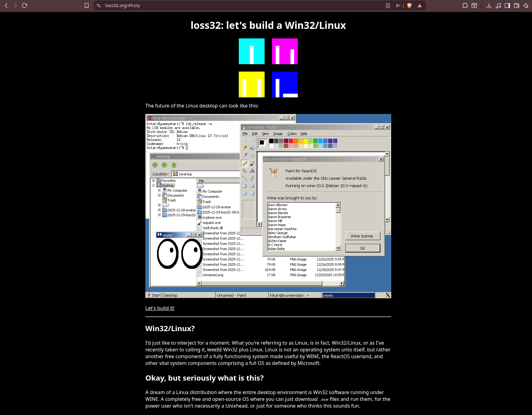This screenshot has width=532, height=415.
Task: Expand the 2025-12-29-loss32 tree folder
Action: pyautogui.click(x=159, y=215)
